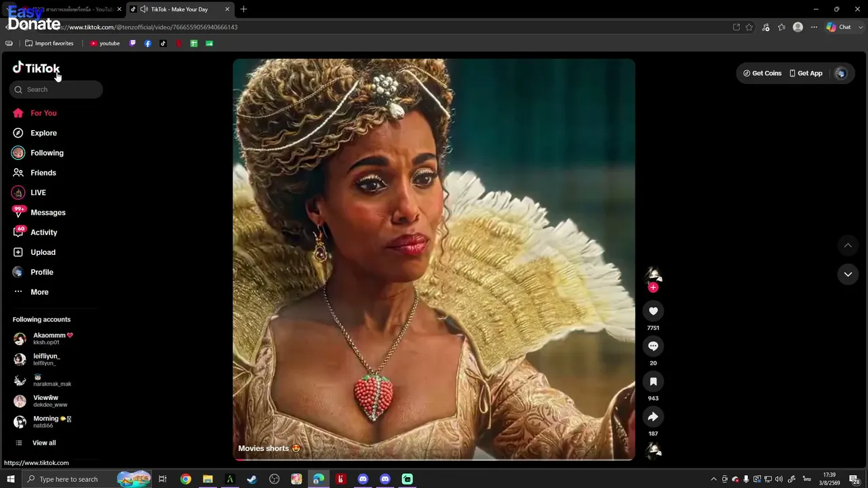The height and width of the screenshot is (488, 868).
Task: Click the taskbar search box
Action: point(87,479)
